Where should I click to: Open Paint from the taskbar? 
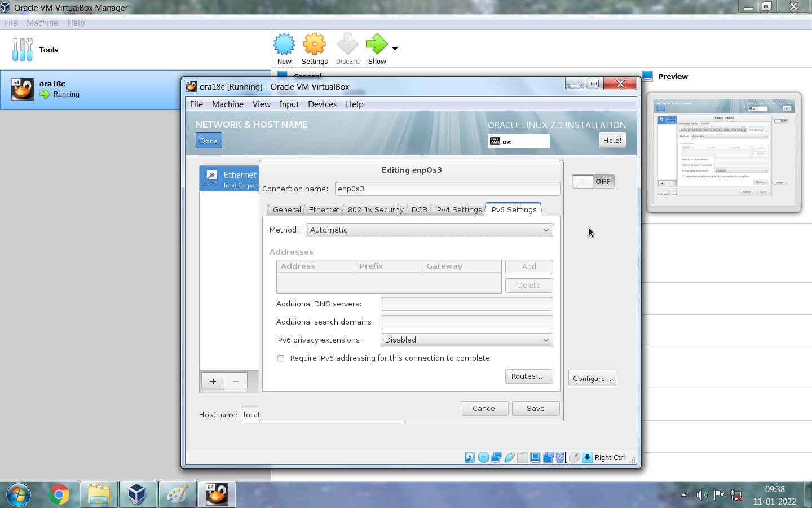click(x=178, y=495)
